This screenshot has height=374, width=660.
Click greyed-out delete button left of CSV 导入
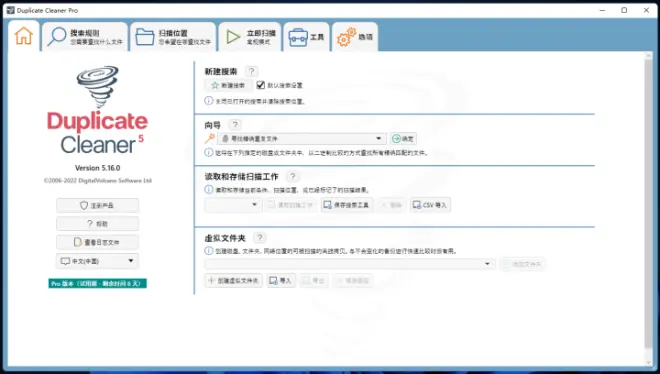point(391,205)
